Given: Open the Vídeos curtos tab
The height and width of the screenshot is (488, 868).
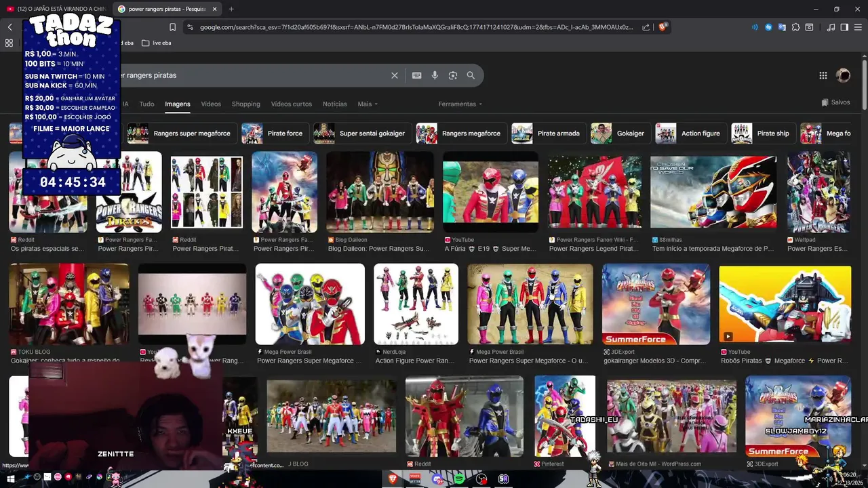Looking at the screenshot, I should [292, 104].
